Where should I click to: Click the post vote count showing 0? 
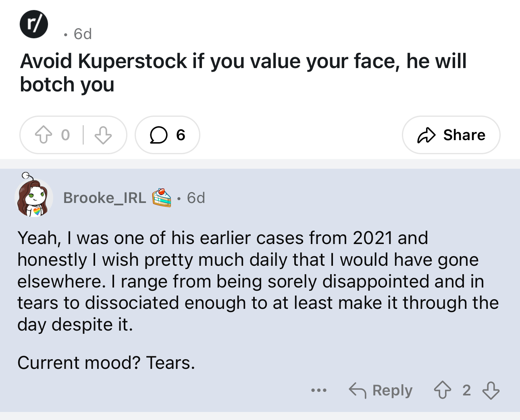pos(65,135)
